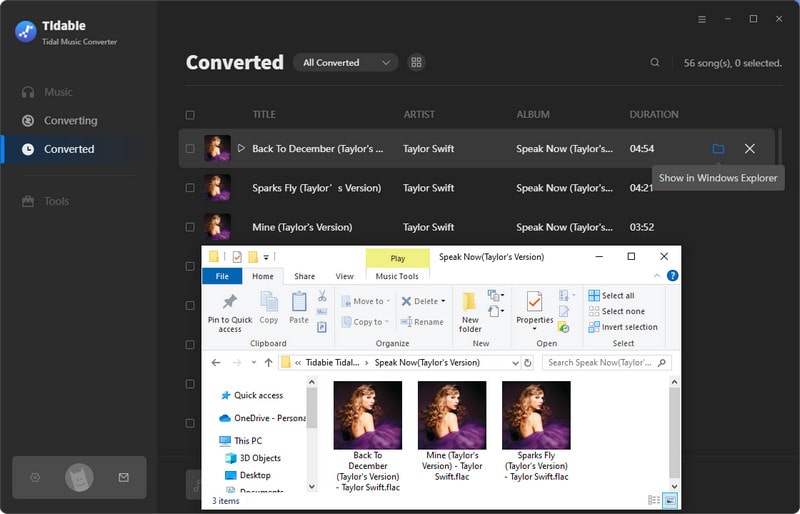Open Quick Access Toolbar customize dropdown
The width and height of the screenshot is (800, 514).
(x=266, y=257)
